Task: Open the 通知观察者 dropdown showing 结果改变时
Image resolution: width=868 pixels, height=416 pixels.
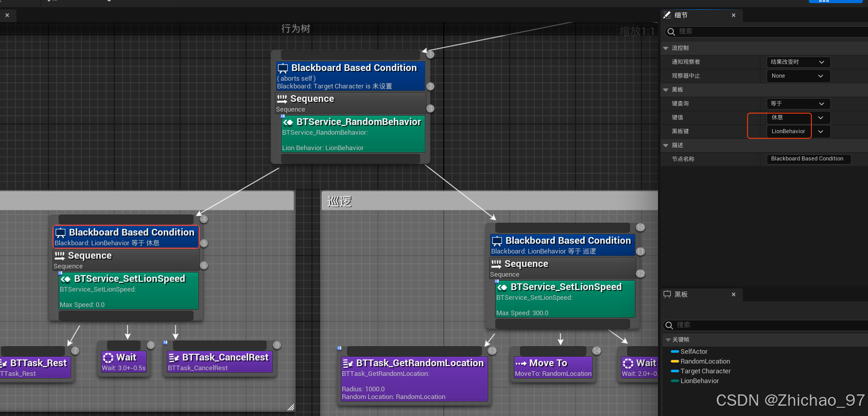Action: [798, 62]
